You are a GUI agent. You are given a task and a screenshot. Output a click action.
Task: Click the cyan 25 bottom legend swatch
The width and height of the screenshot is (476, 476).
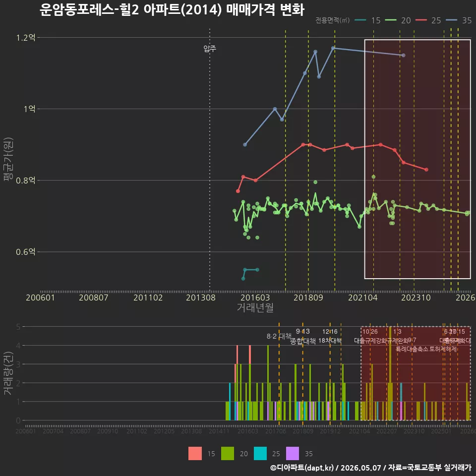click(260, 453)
